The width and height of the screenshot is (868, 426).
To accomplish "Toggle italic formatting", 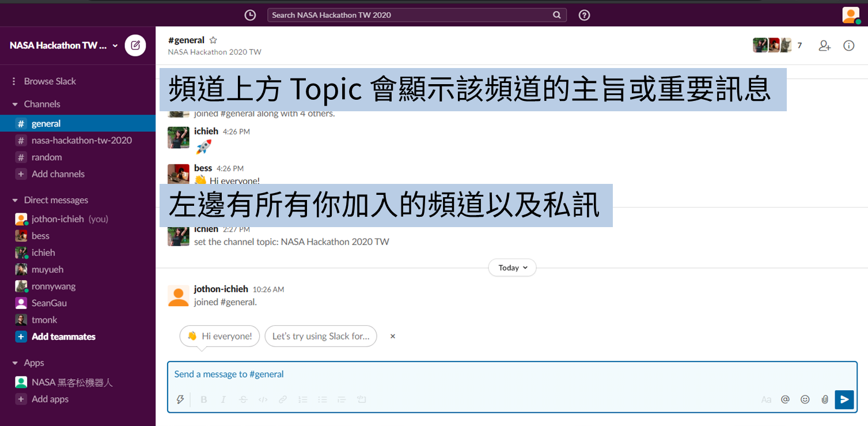I will pyautogui.click(x=223, y=399).
